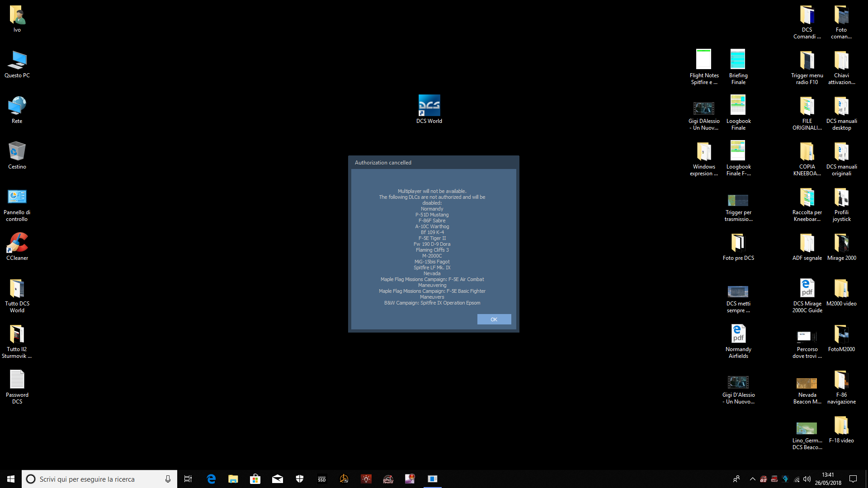
Task: Open GPU Tweak II taskbar icon
Action: [x=388, y=479]
